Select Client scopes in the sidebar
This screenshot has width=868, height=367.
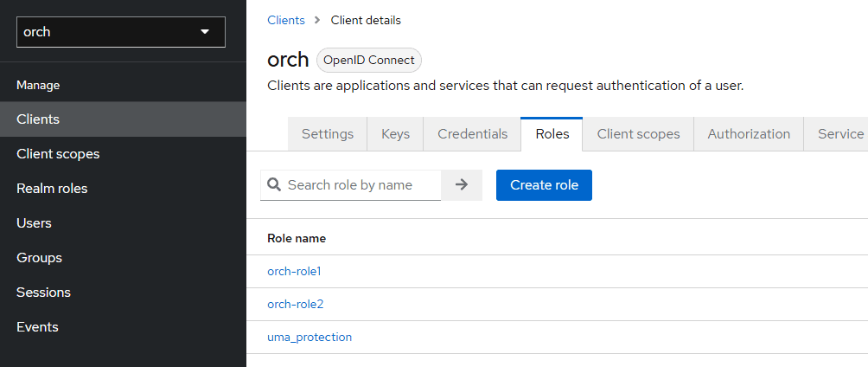pyautogui.click(x=58, y=154)
